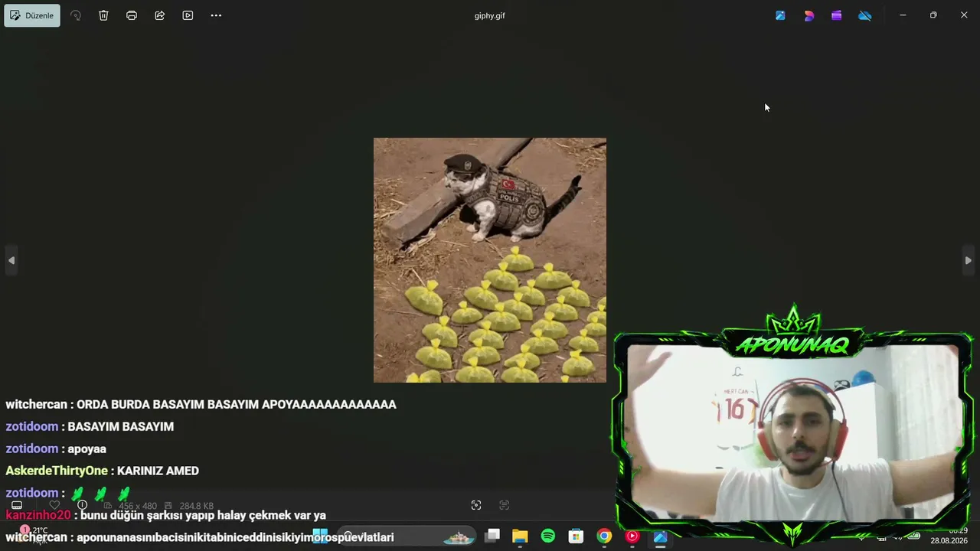Delete the photo with the trash icon
The width and height of the screenshot is (980, 551).
103,15
